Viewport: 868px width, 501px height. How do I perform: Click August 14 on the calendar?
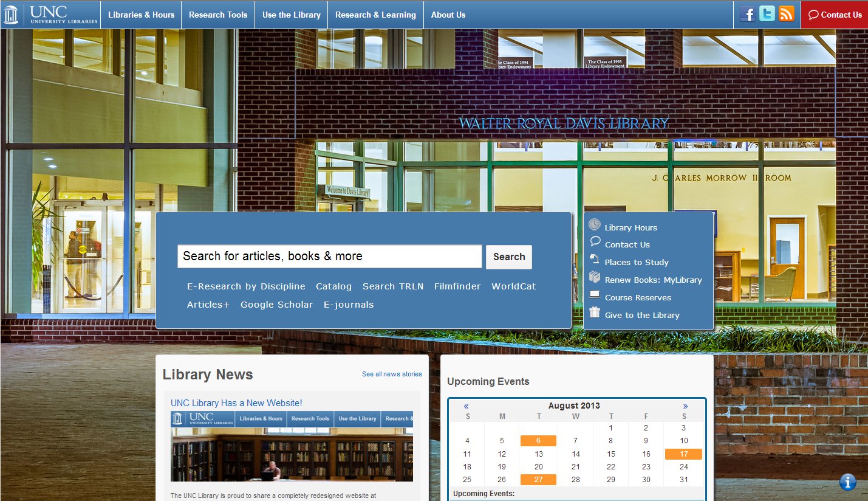point(576,454)
